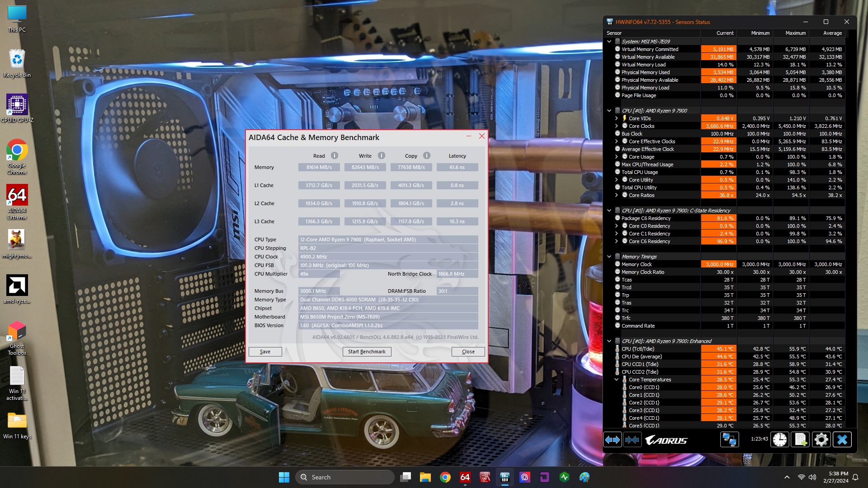Image resolution: width=868 pixels, height=488 pixels.
Task: Expand the Core Utility row
Action: click(617, 180)
